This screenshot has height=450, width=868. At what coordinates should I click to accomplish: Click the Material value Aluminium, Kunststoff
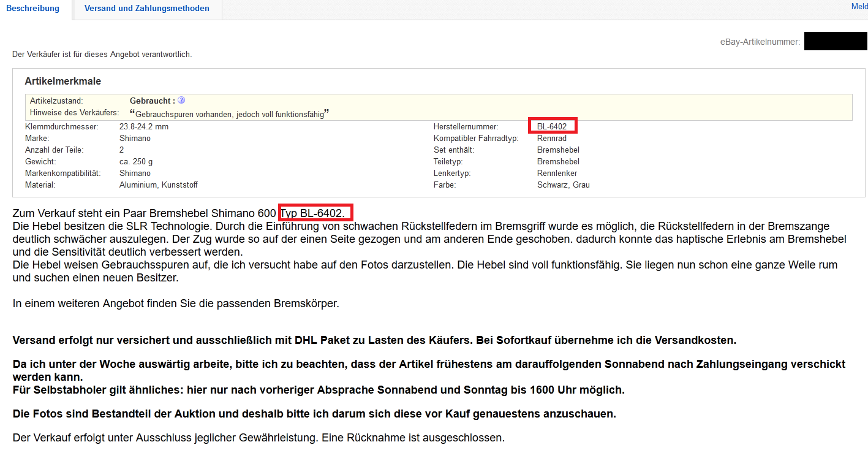(158, 185)
